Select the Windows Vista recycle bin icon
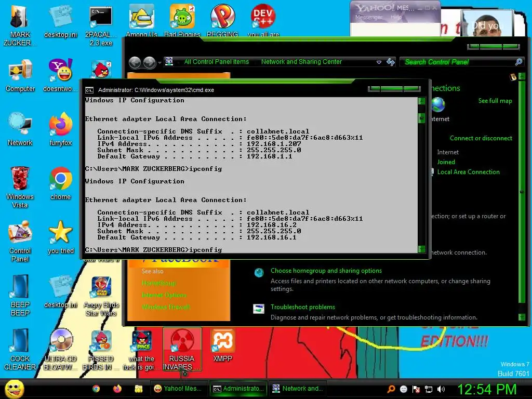 tap(20, 187)
